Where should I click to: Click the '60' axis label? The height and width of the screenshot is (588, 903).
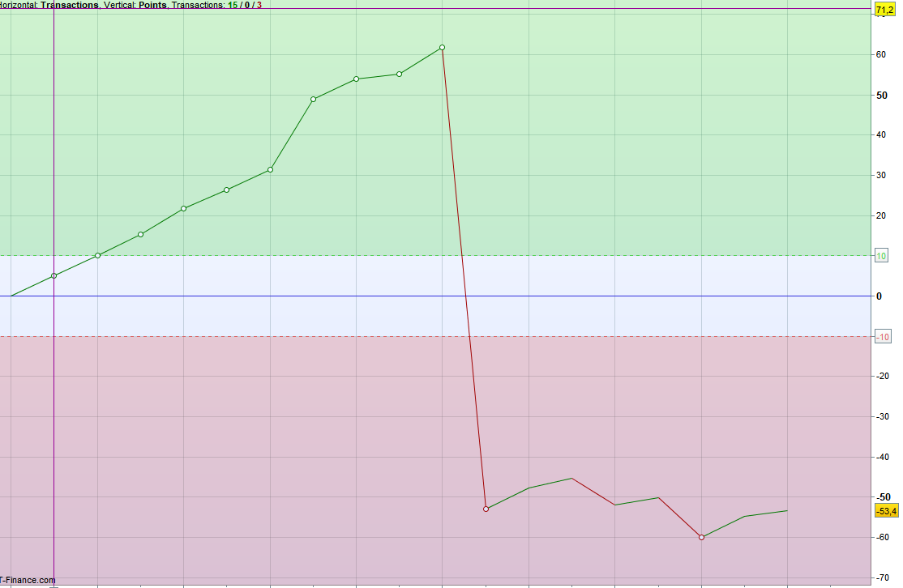tap(881, 54)
